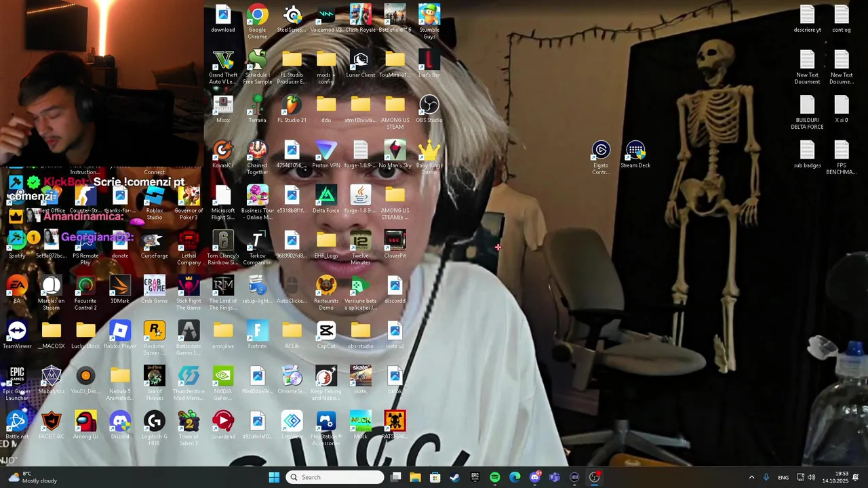Launch Stream Deck desktop icon

635,154
